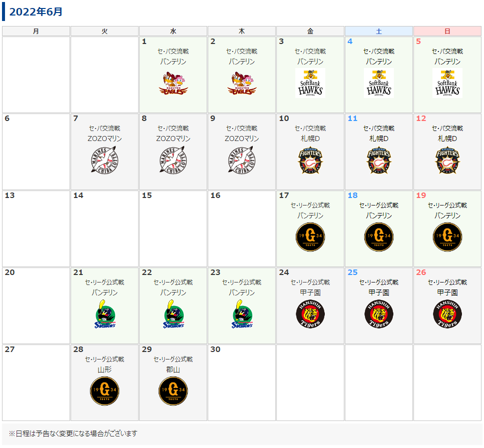The image size is (484, 448).
Task: Click the 山形 venue text on June 28
Action: click(x=105, y=369)
